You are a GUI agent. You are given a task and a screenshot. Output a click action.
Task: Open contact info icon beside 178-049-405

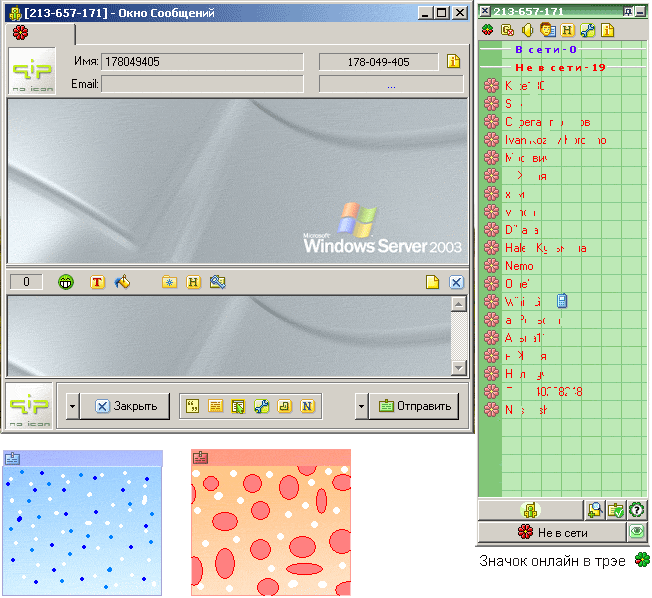[453, 62]
